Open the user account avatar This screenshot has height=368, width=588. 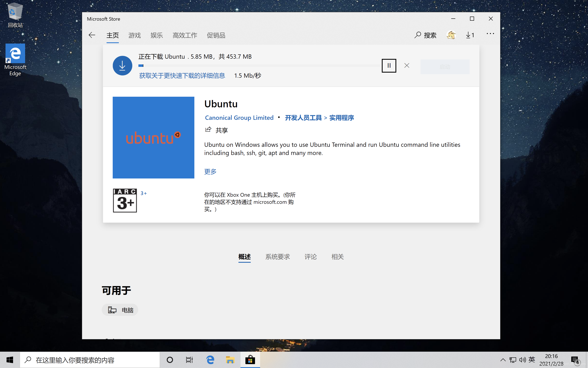pyautogui.click(x=451, y=35)
